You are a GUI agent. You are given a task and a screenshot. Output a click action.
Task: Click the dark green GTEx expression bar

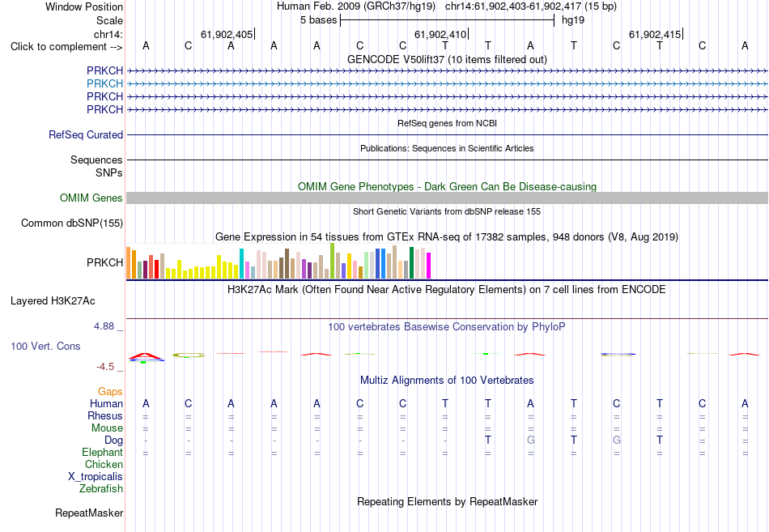412,263
